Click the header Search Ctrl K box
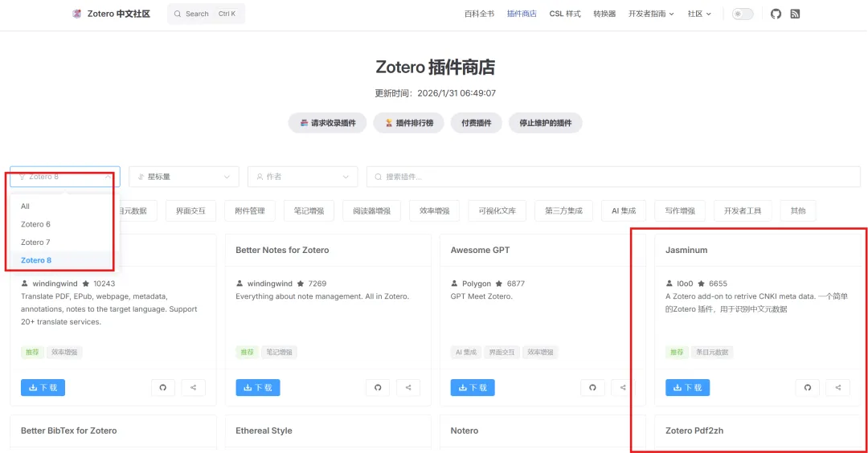This screenshot has width=868, height=453. click(x=206, y=14)
